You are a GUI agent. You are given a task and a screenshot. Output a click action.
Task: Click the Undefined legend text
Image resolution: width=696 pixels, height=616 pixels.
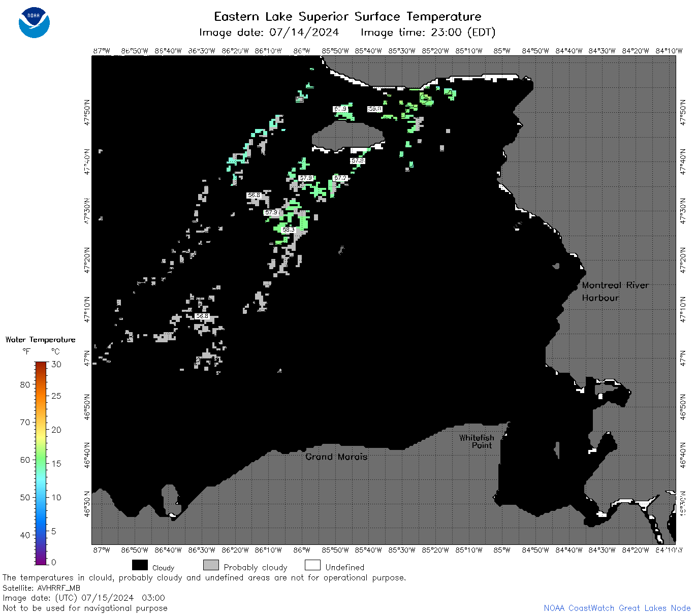(x=345, y=567)
